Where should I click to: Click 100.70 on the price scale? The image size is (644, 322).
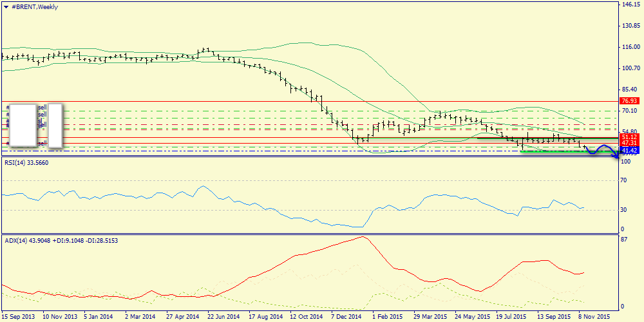630,68
